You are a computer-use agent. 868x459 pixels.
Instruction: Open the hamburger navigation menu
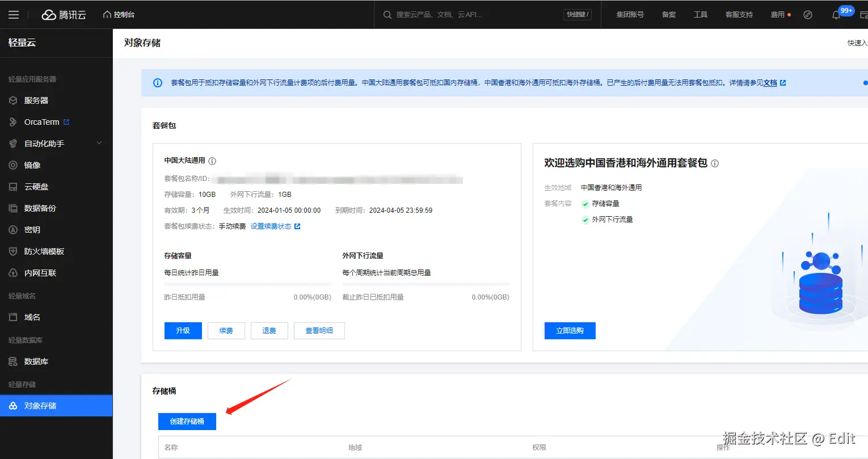[x=14, y=15]
